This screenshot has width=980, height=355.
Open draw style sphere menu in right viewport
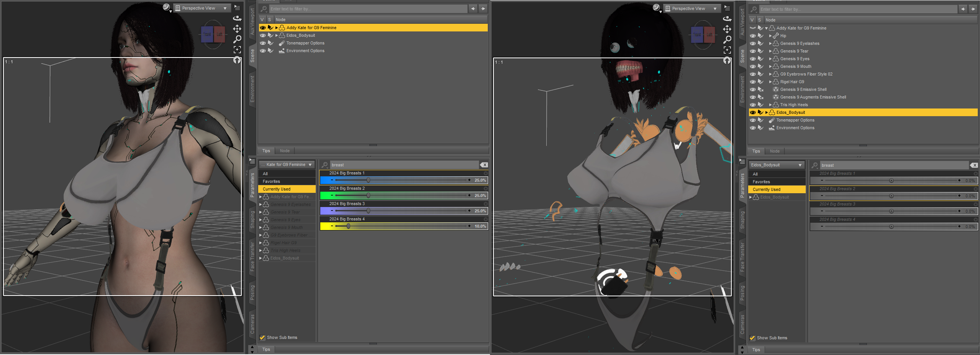coord(657,8)
